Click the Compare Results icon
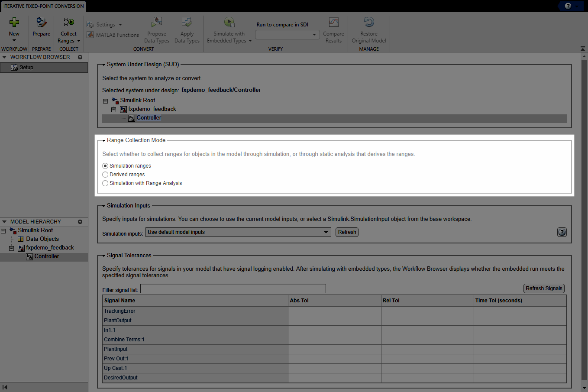This screenshot has width=588, height=392. (x=333, y=22)
